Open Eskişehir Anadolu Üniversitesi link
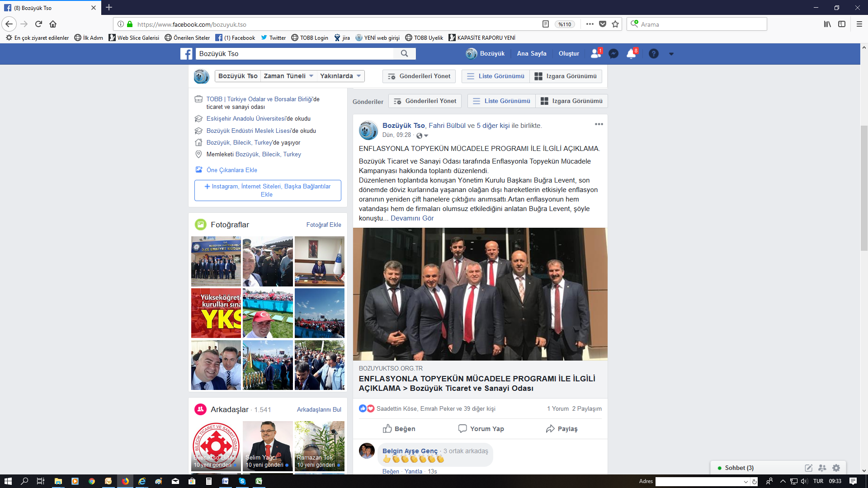 click(x=246, y=118)
